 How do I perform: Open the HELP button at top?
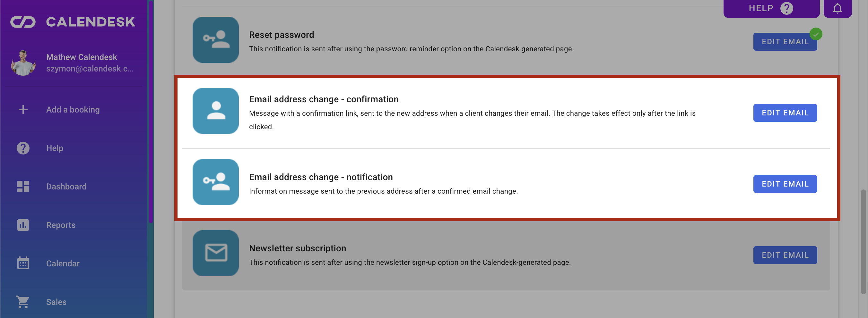[771, 8]
